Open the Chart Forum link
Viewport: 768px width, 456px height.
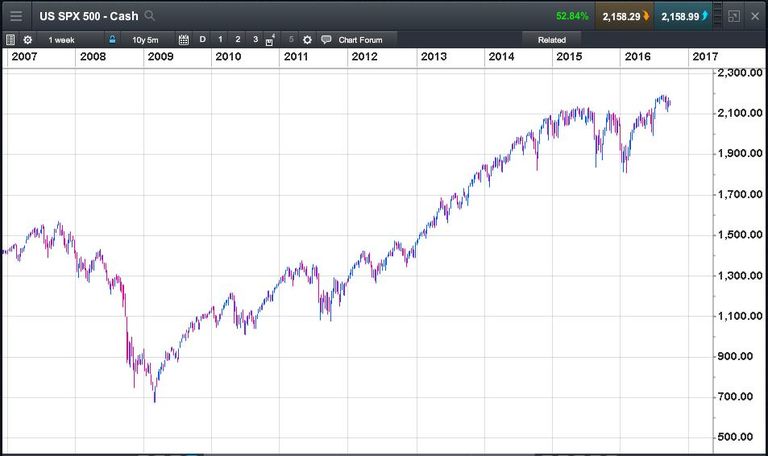360,40
